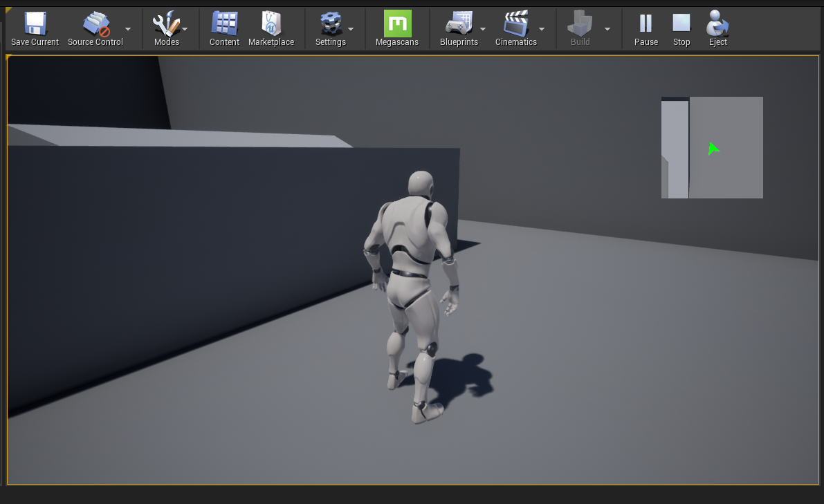This screenshot has width=824, height=504.
Task: Open the Marketplace bag icon
Action: pos(271,24)
